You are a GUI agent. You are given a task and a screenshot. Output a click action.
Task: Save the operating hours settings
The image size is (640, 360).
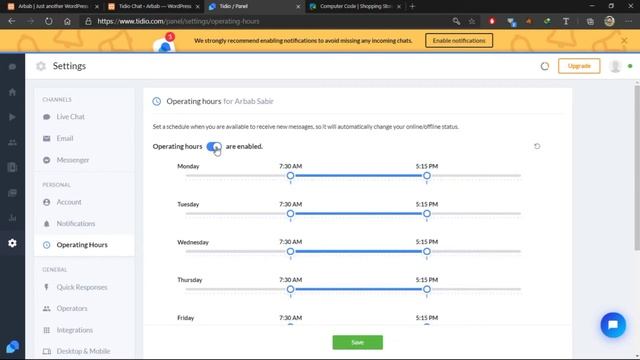tap(358, 342)
